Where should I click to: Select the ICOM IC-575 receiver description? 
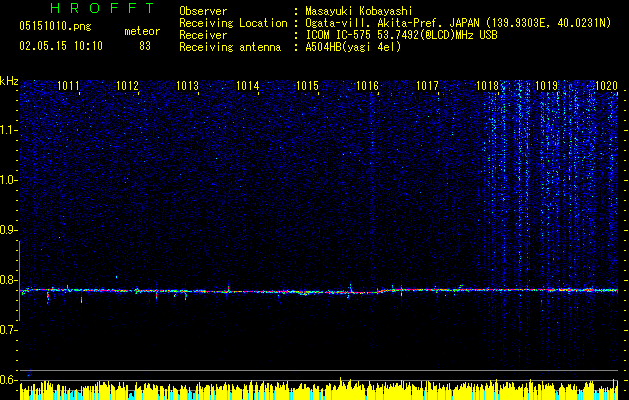(x=401, y=35)
